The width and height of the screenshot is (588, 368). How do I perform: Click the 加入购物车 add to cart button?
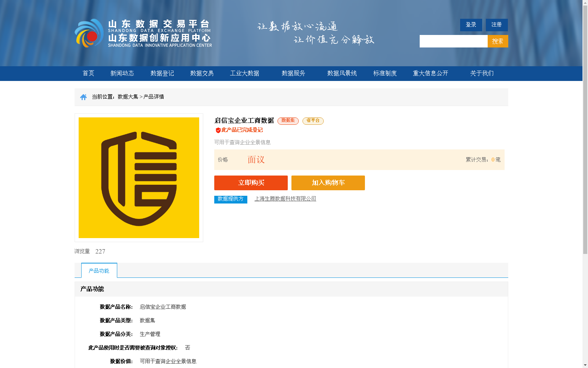click(328, 183)
